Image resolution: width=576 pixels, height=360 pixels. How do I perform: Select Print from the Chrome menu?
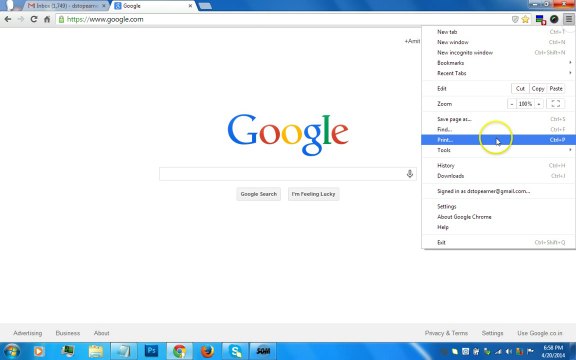[x=498, y=140]
